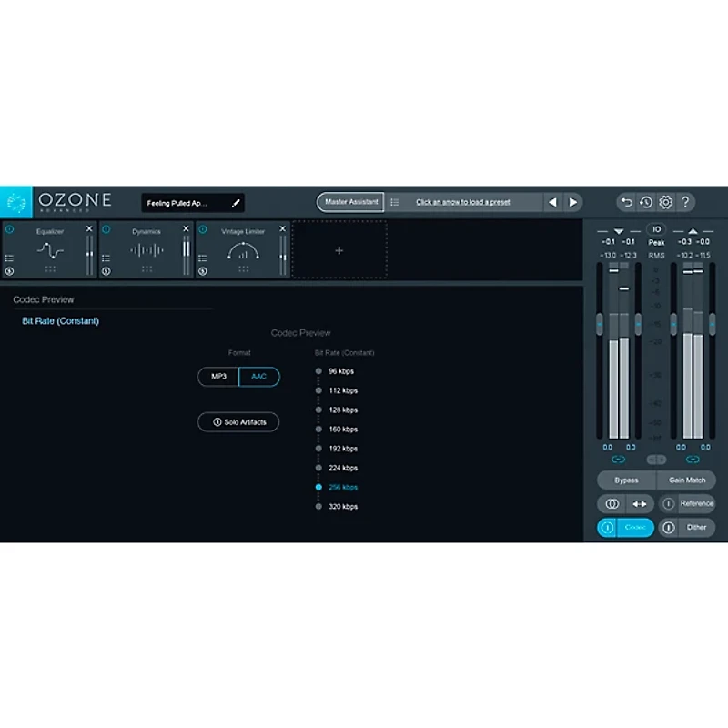Click the blue handle on the left meter slider
Viewport: 728px width, 728px height.
point(599,322)
